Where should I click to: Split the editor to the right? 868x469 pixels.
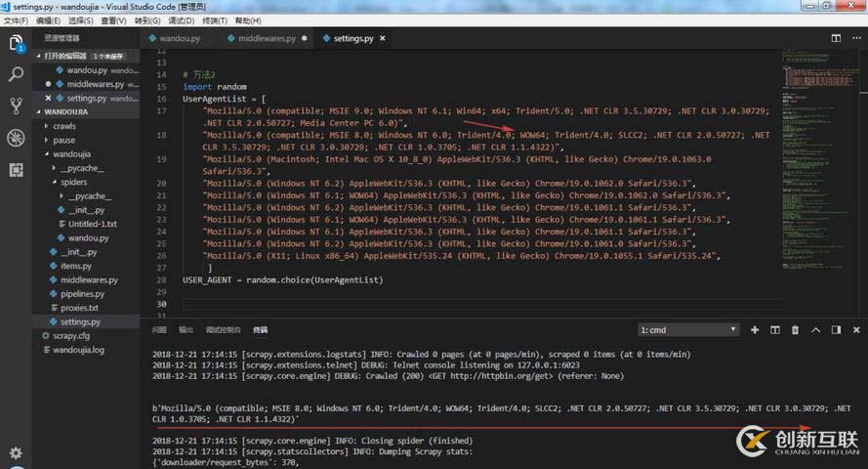tap(836, 38)
